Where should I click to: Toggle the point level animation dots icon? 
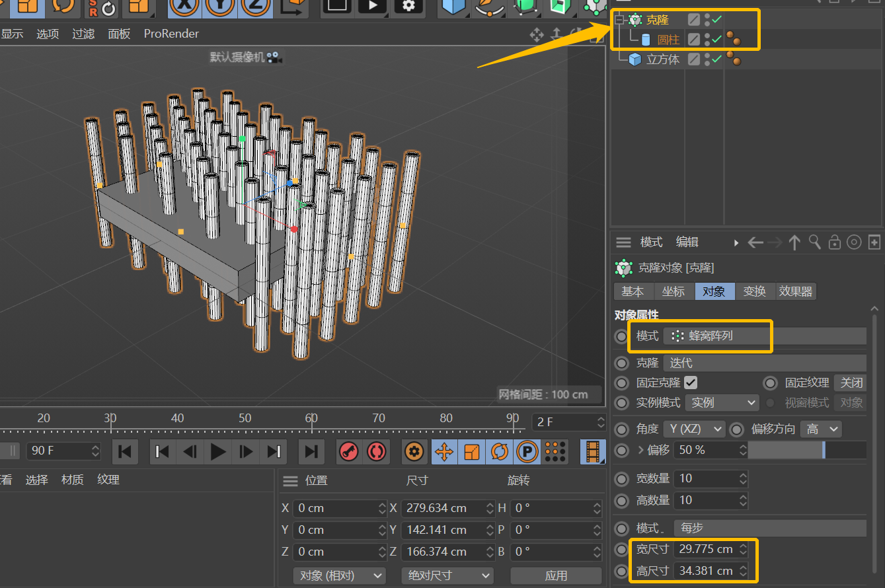click(x=555, y=452)
